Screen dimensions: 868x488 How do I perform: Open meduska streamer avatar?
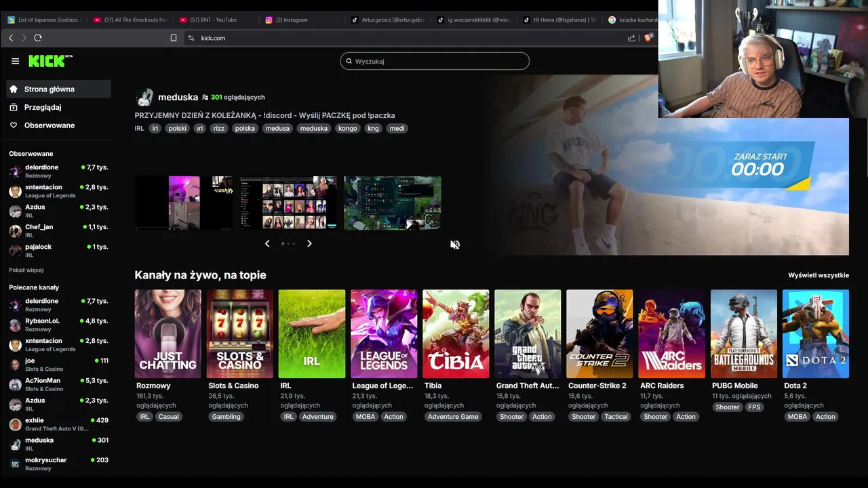[x=144, y=98]
